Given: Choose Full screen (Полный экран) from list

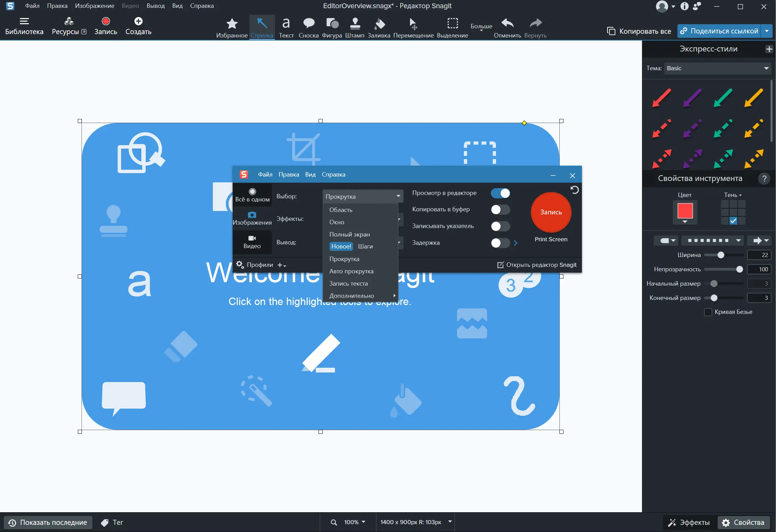Looking at the screenshot, I should point(349,234).
